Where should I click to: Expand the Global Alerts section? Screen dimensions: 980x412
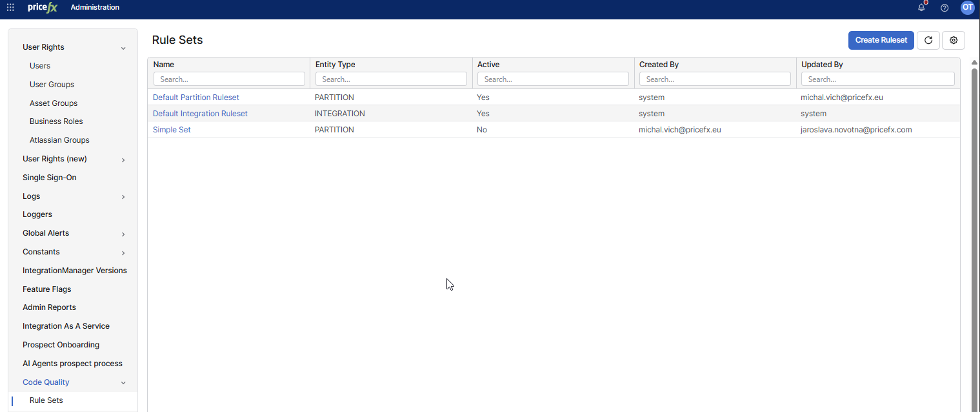[x=123, y=234]
